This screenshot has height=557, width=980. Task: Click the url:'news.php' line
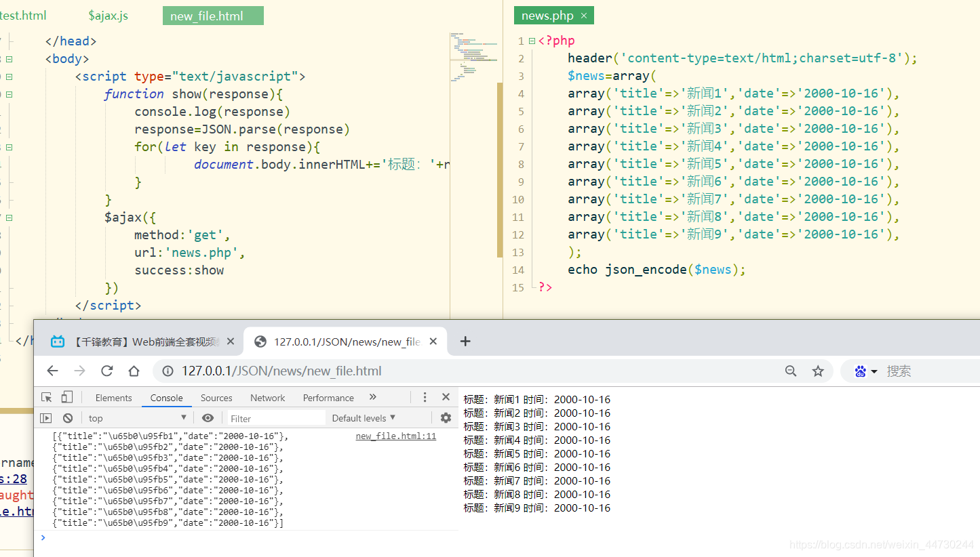(x=189, y=253)
